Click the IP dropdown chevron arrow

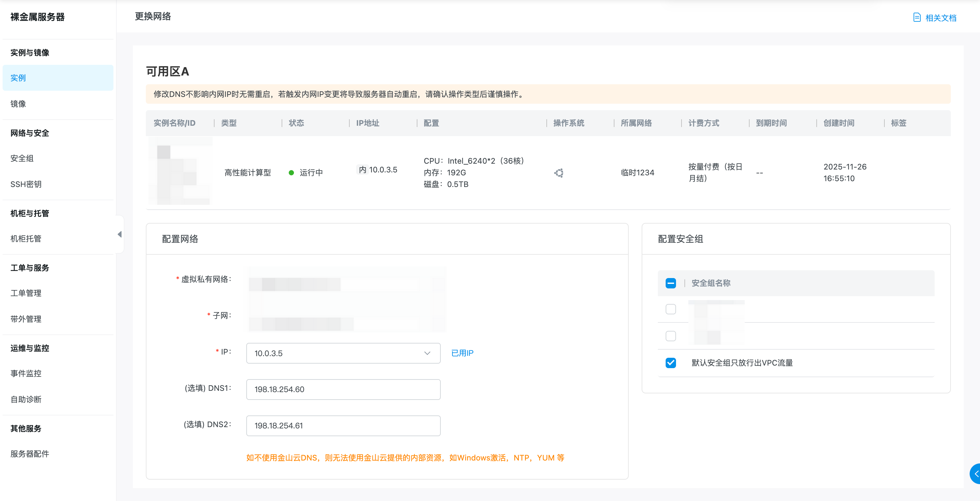click(x=427, y=353)
